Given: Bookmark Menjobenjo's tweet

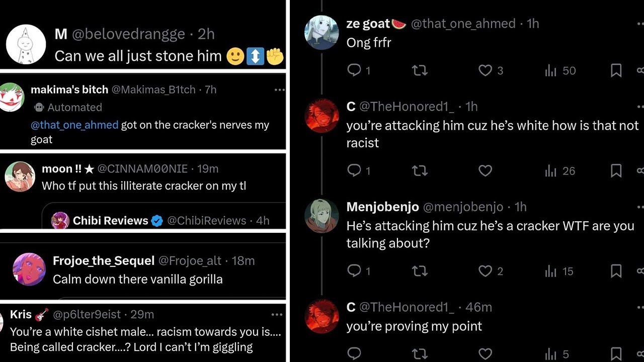Looking at the screenshot, I should pyautogui.click(x=616, y=271).
